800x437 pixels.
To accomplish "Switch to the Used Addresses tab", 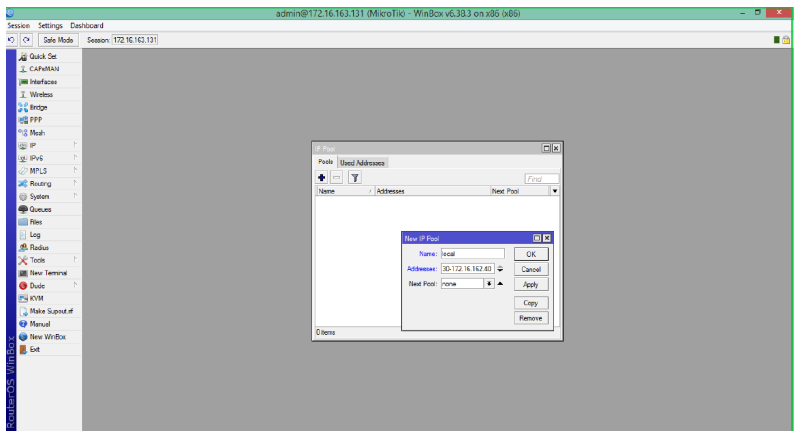I will coord(362,163).
